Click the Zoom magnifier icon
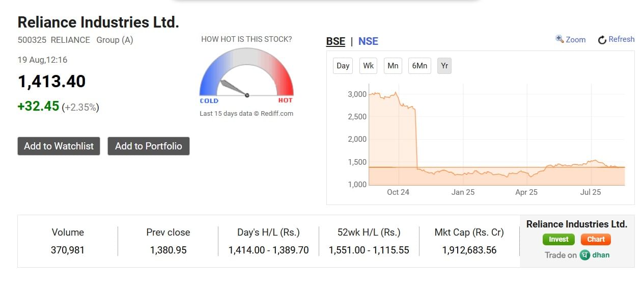This screenshot has width=644, height=281. (559, 39)
